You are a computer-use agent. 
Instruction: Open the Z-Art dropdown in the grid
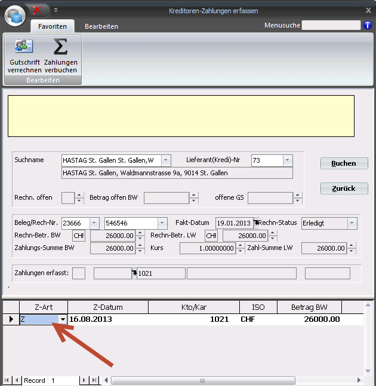[x=63, y=319]
